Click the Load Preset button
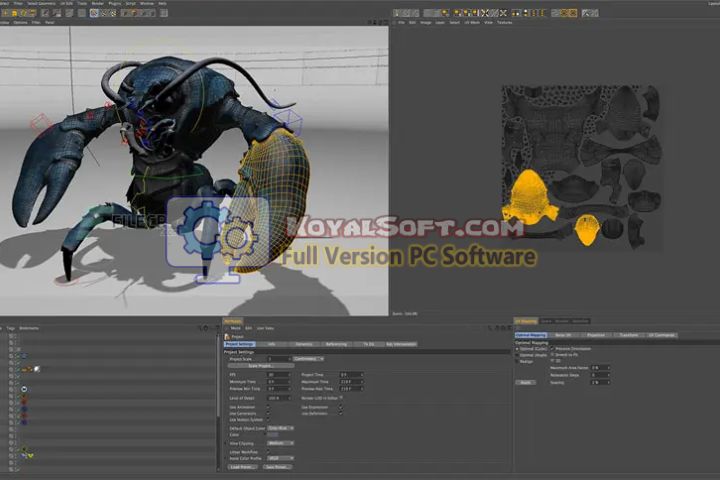This screenshot has width=720, height=480. (x=242, y=467)
